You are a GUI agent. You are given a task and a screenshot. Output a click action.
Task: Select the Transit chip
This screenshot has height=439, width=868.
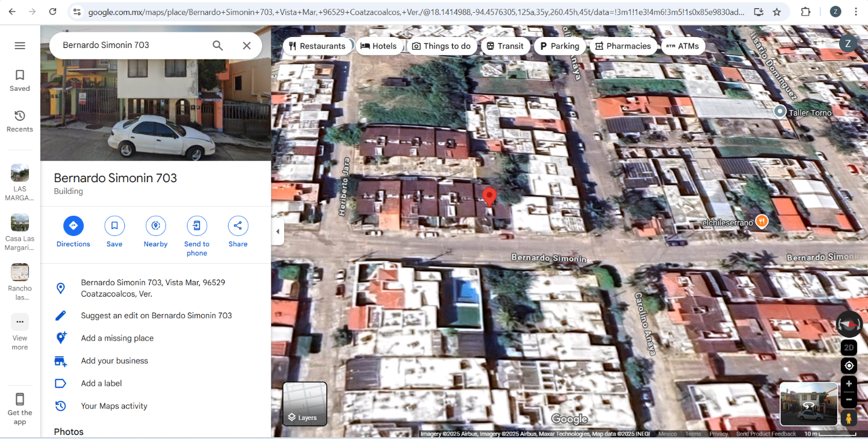(x=505, y=46)
